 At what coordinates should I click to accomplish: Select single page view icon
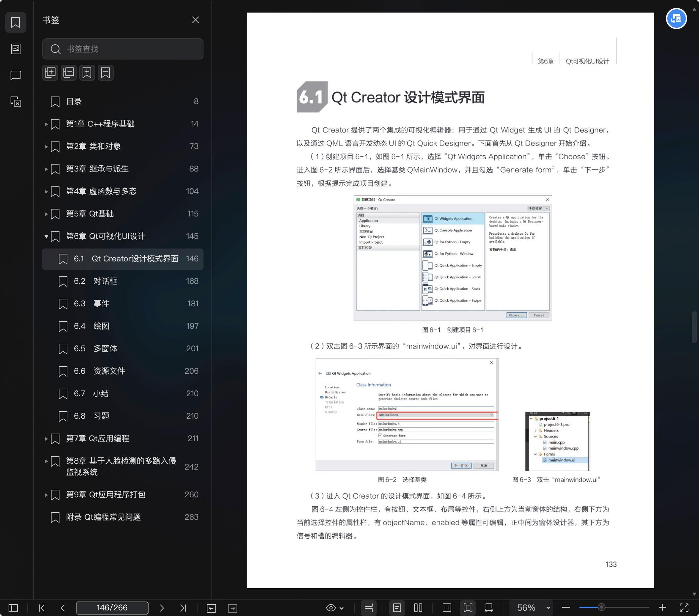(x=397, y=608)
